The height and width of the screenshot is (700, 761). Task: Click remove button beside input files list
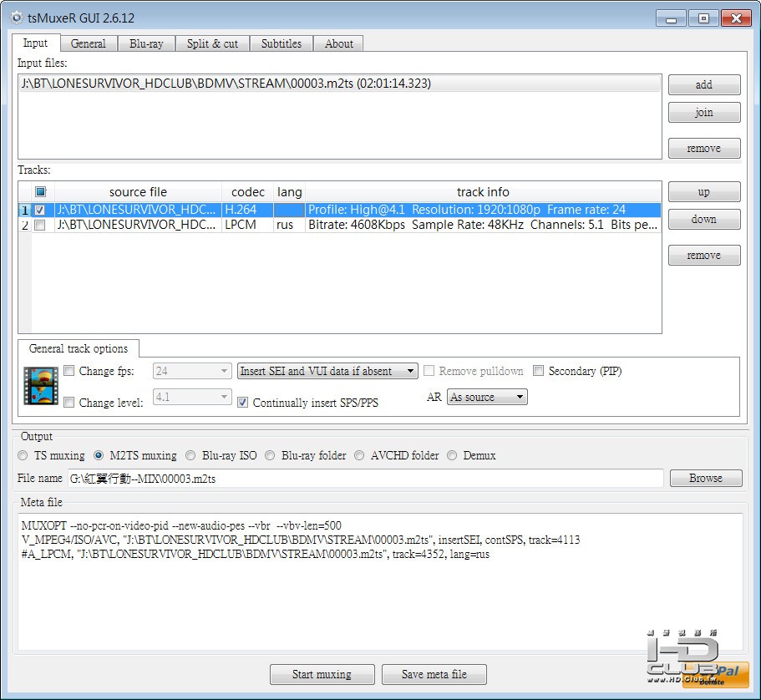click(704, 148)
